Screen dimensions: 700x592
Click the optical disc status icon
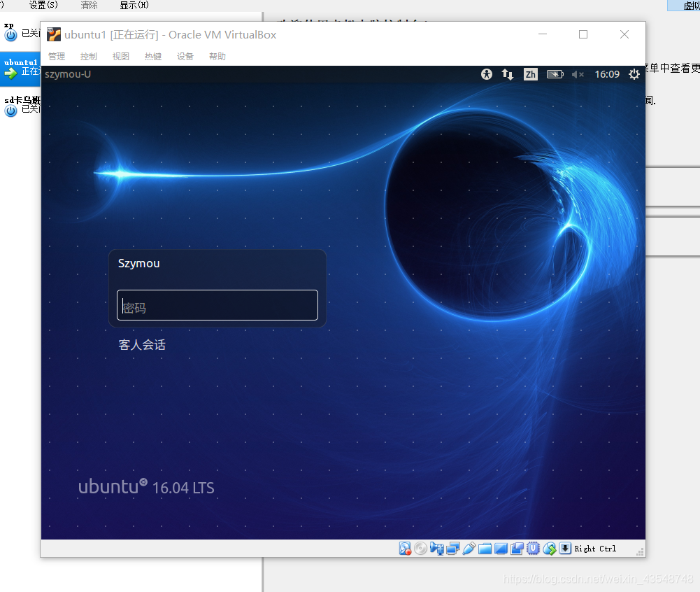click(420, 548)
